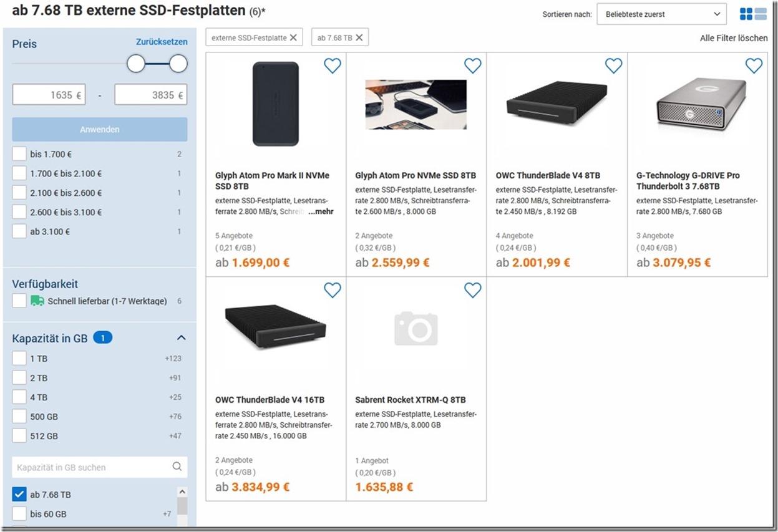Click OWC ThunderBlade V4 16TB product image
The image size is (778, 532).
(x=275, y=327)
